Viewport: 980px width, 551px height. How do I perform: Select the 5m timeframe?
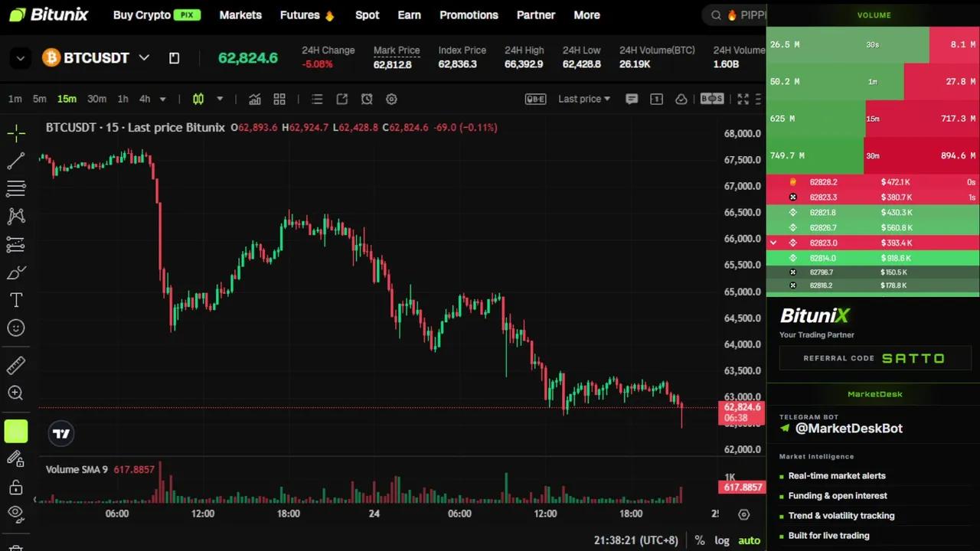[39, 99]
